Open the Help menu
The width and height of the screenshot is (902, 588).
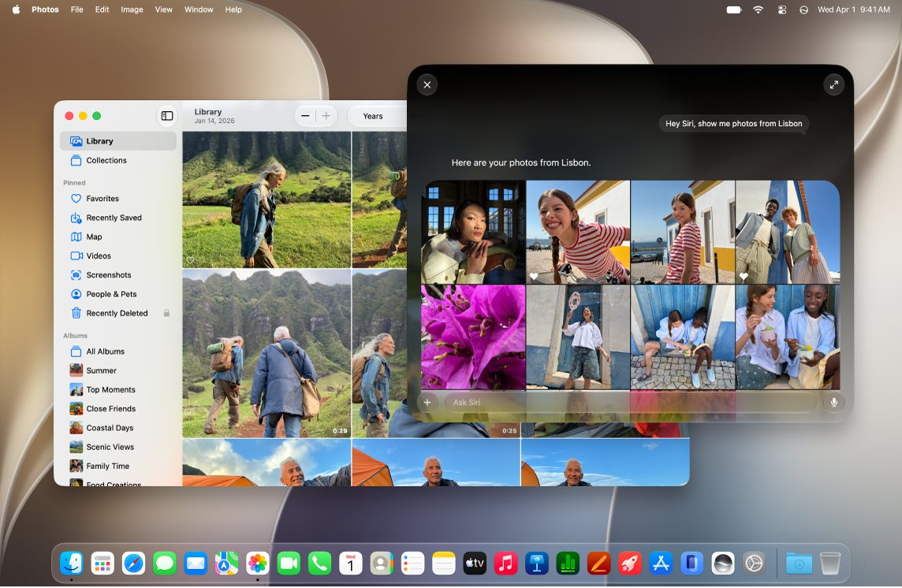pyautogui.click(x=233, y=9)
